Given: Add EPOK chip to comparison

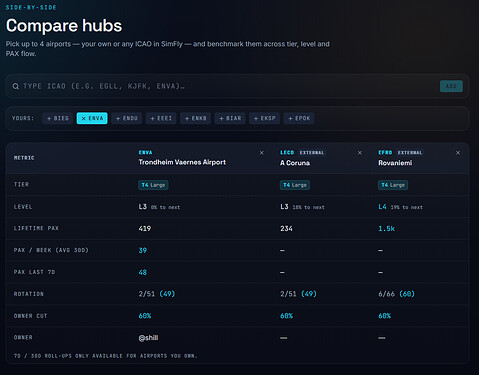Looking at the screenshot, I should pos(299,118).
